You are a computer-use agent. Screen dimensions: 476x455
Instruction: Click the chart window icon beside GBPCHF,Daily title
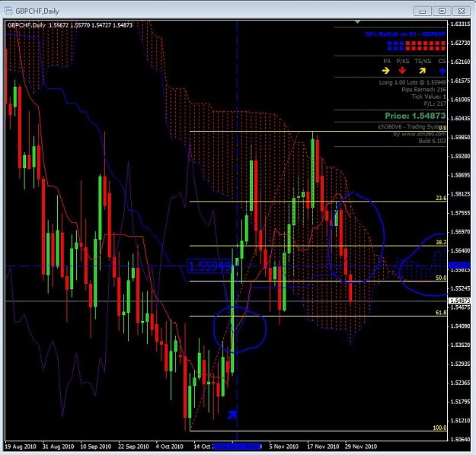coord(8,11)
